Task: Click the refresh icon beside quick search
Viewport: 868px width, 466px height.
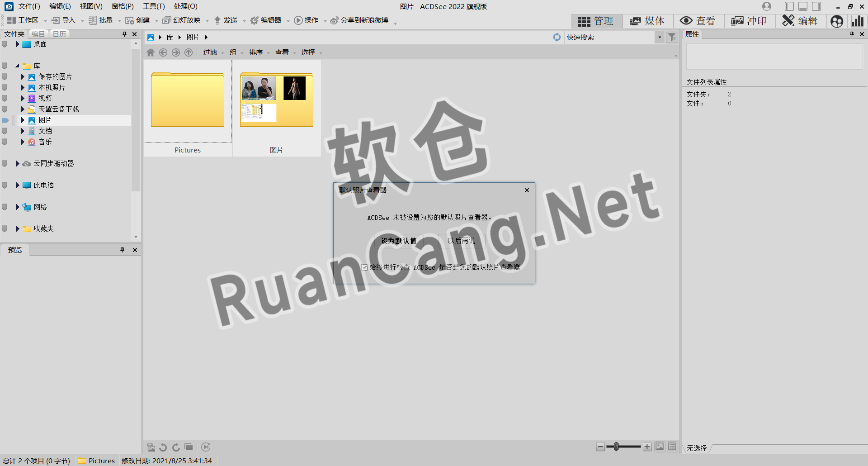Action: [557, 38]
